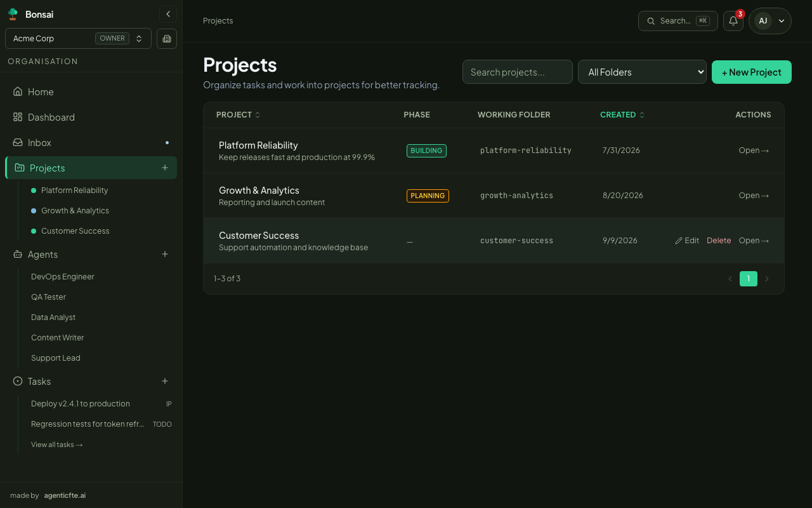Click the Bonsai tree logo
Viewport: 812px width, 508px height.
(x=13, y=14)
